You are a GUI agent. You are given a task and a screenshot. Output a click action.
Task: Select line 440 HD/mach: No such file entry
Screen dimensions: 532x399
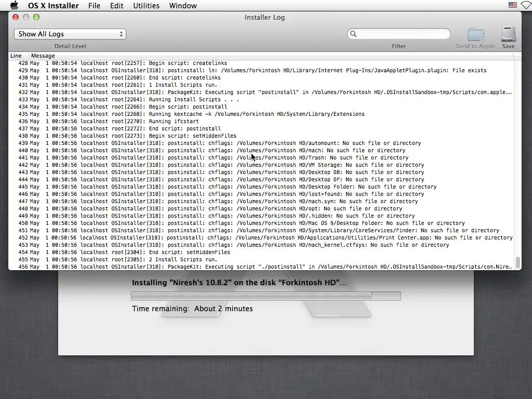coord(261,150)
